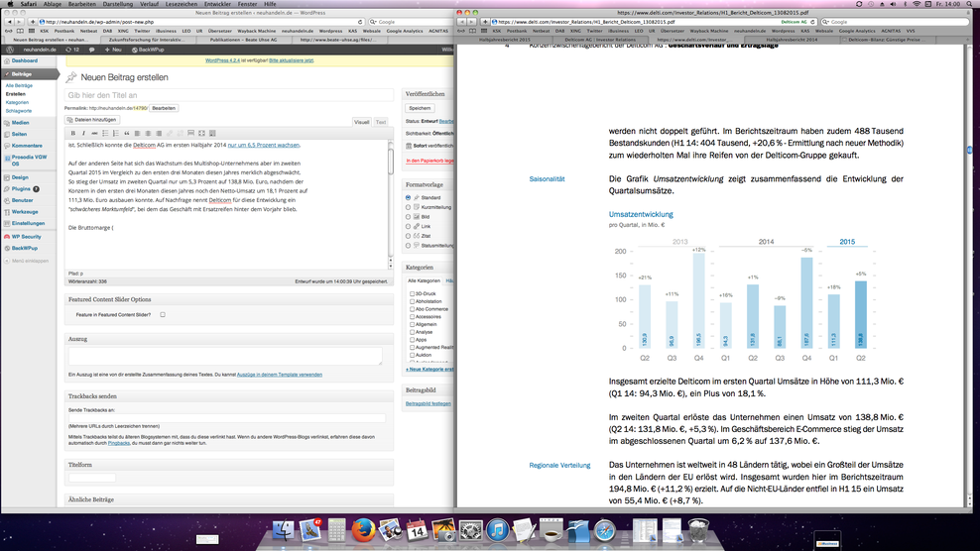Insert a bulleted list in the editor

point(105,133)
